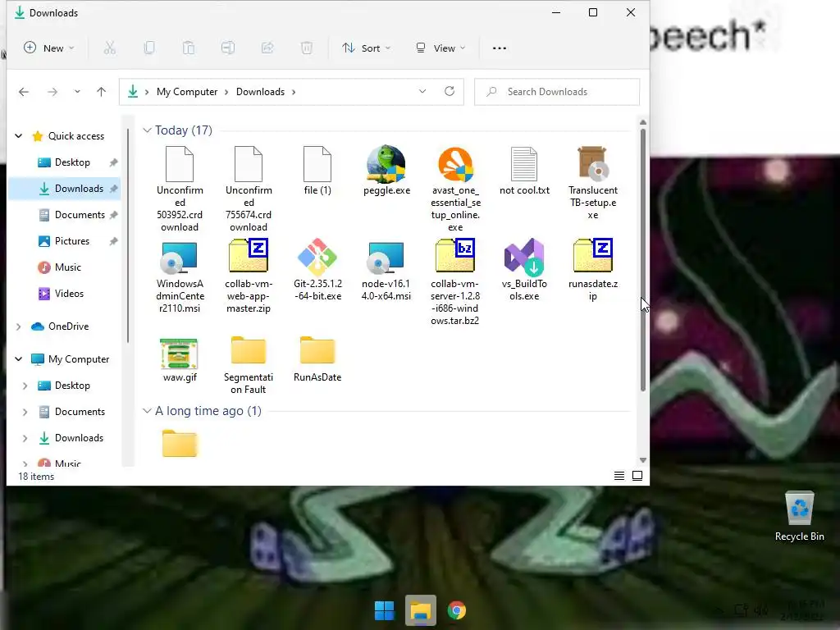840x630 pixels.
Task: Expand Desktop under My Computer
Action: point(25,386)
